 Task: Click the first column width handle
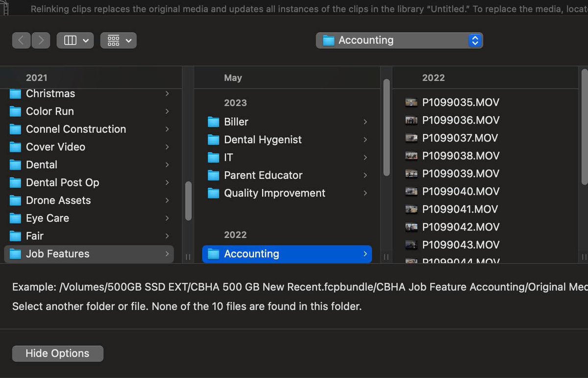[x=188, y=256]
